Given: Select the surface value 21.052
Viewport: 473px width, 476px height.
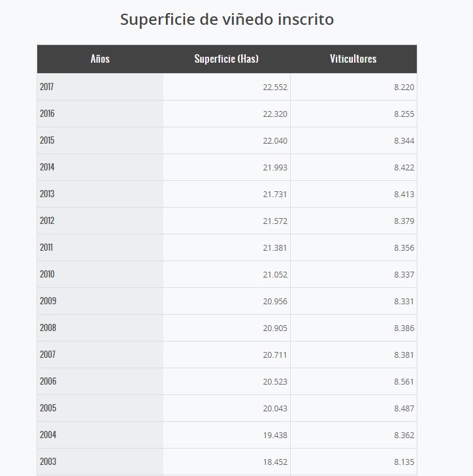Looking at the screenshot, I should click(275, 275).
